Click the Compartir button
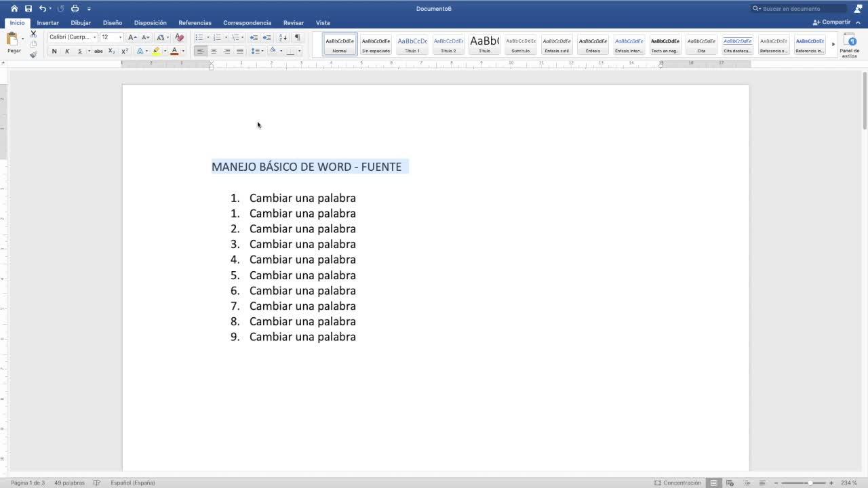Image resolution: width=868 pixels, height=488 pixels. tap(831, 22)
